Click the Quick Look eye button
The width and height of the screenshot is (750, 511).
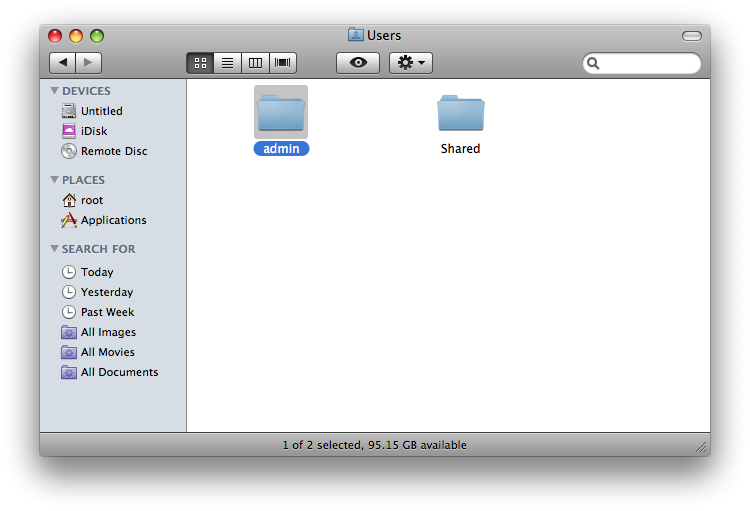coord(358,63)
